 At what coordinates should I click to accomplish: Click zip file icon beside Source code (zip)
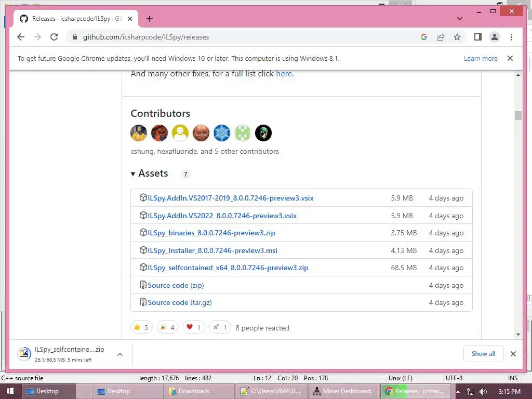tap(143, 285)
